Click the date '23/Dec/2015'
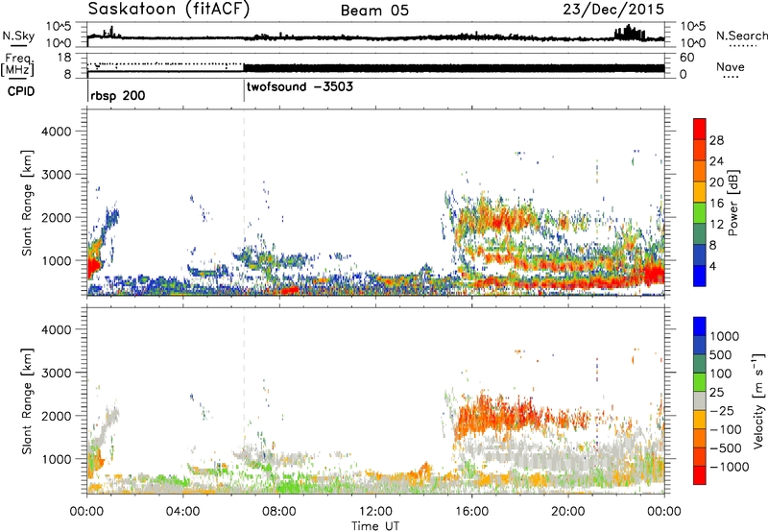This screenshot has width=768, height=532. pyautogui.click(x=613, y=10)
